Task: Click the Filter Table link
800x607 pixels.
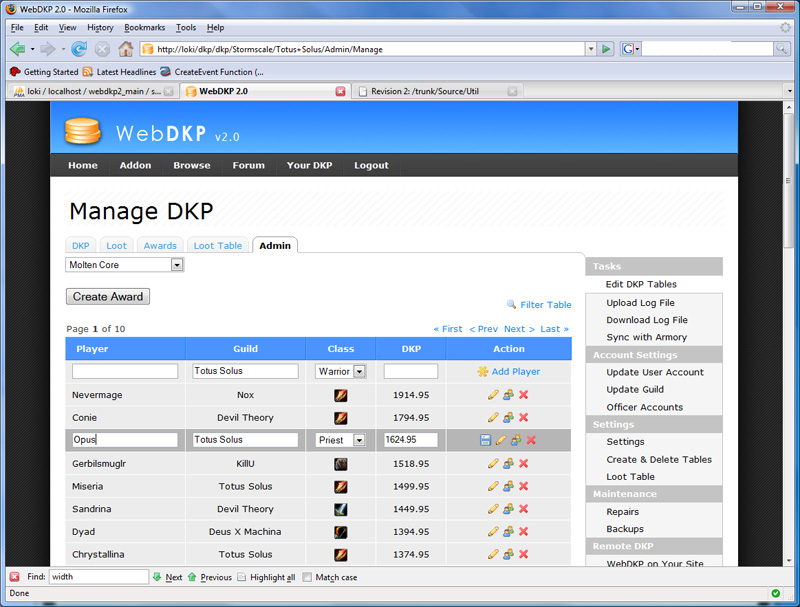Action: (545, 305)
